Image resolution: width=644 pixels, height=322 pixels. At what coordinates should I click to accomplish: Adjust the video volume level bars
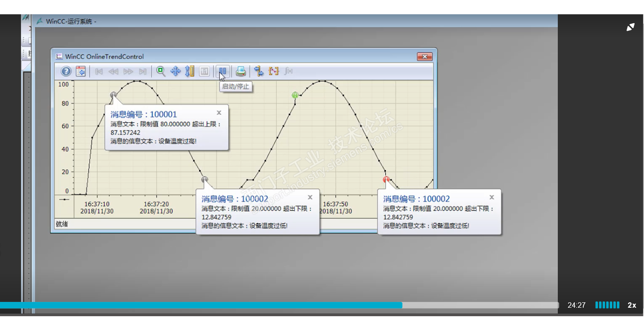coord(607,305)
